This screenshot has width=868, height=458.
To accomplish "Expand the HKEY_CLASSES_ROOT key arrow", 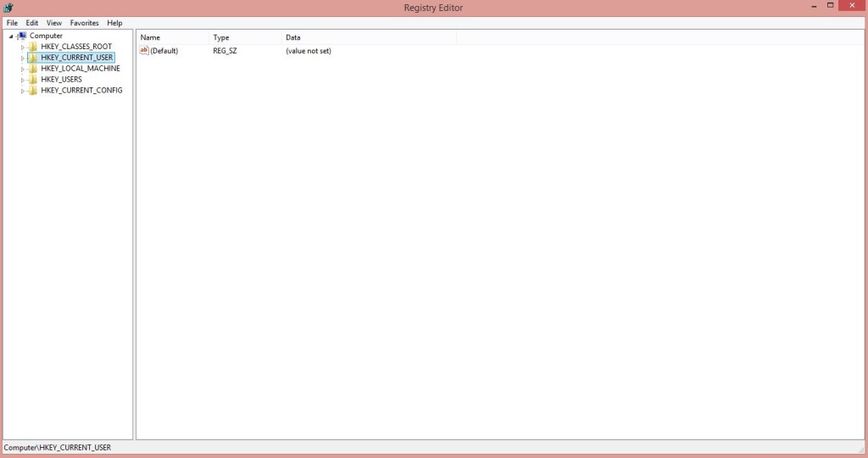I will [23, 47].
